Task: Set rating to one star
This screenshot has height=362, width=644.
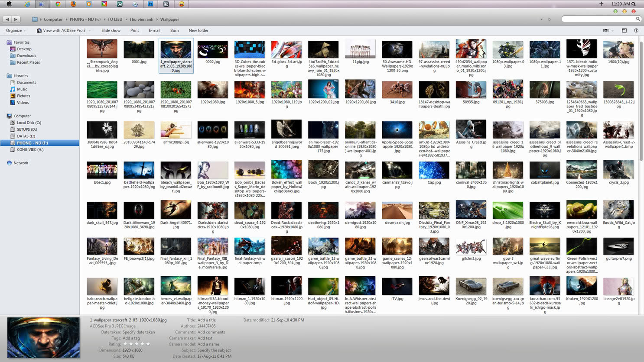Action: point(125,344)
